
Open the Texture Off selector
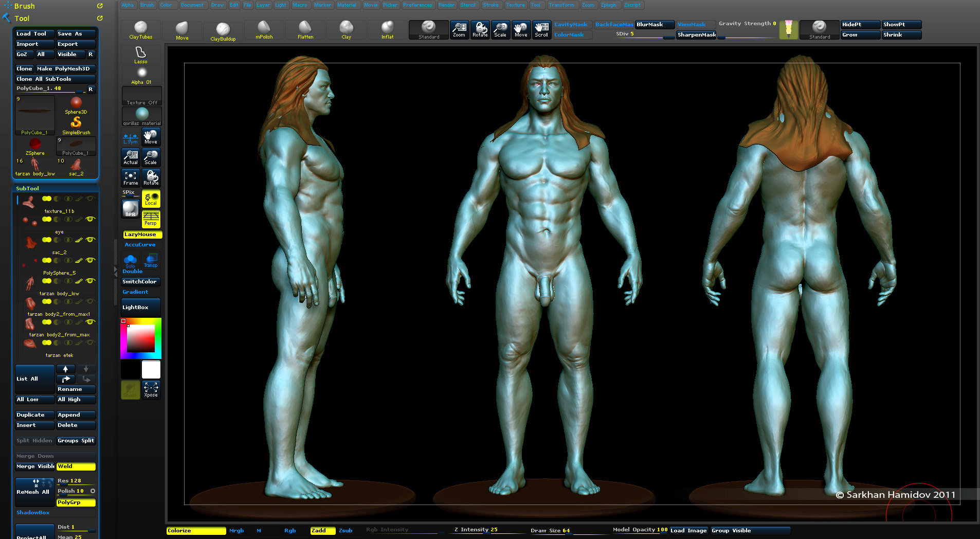[141, 96]
